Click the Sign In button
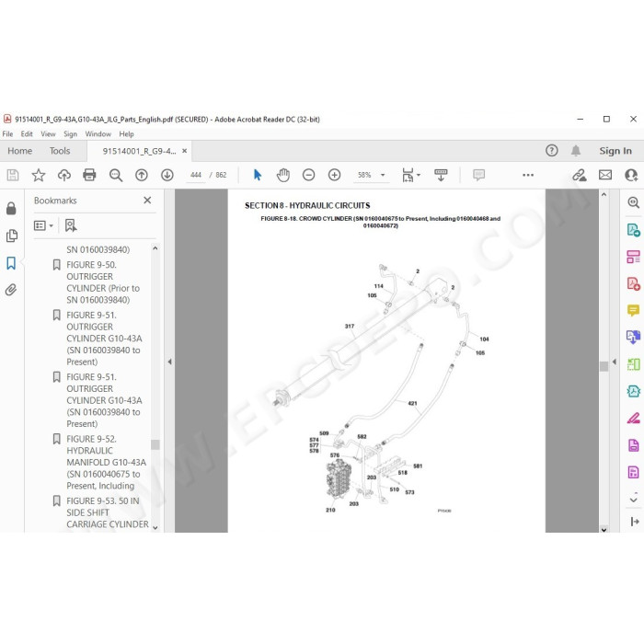This screenshot has height=644, width=644. (x=615, y=151)
